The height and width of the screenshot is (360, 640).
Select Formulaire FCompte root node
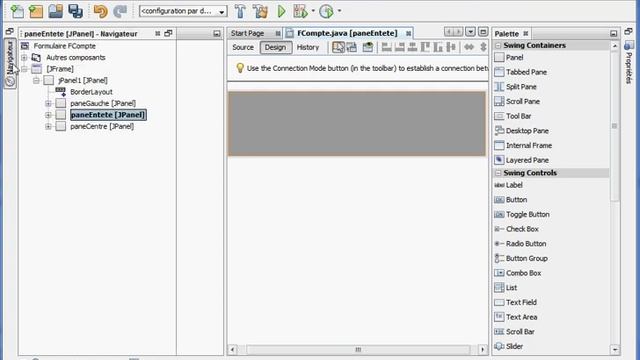click(x=64, y=46)
